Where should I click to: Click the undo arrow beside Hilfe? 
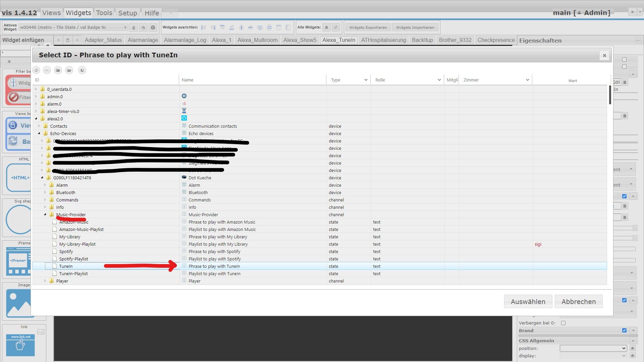[x=171, y=13]
